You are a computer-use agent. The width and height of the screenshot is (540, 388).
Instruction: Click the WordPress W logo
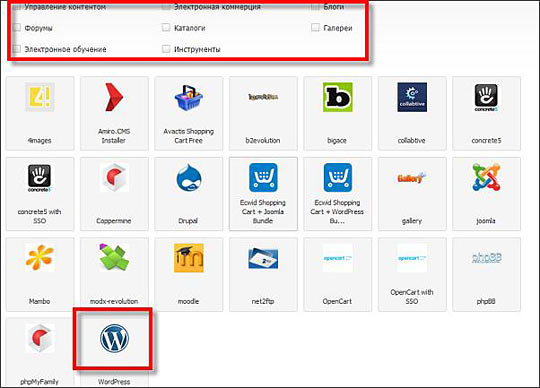coord(115,338)
